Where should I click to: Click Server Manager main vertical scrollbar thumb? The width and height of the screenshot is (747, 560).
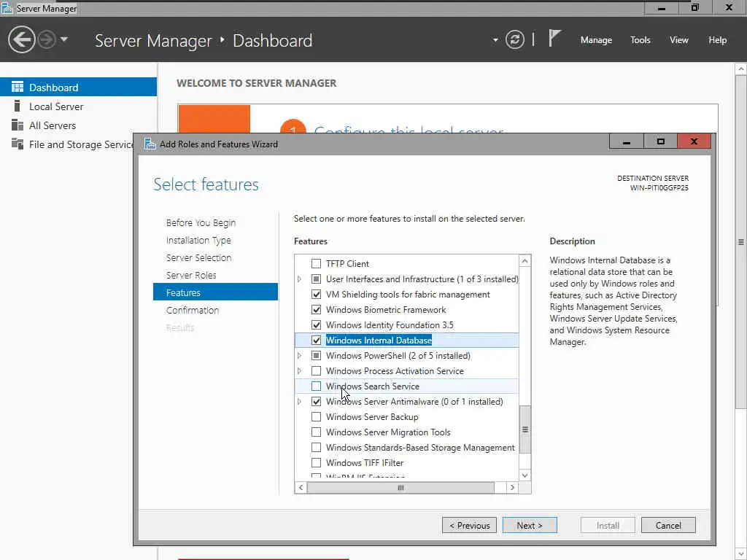point(741,242)
